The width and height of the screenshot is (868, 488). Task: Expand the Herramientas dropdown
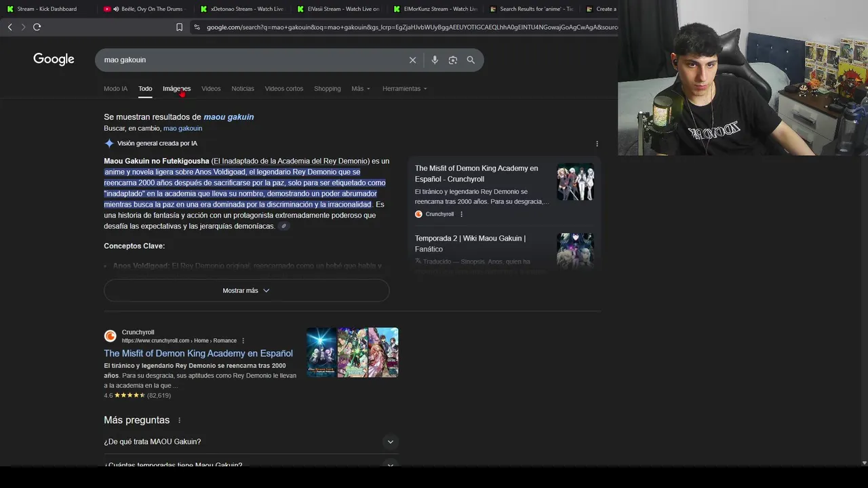(x=405, y=89)
